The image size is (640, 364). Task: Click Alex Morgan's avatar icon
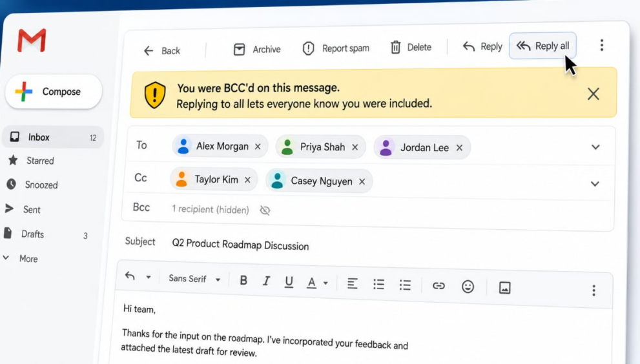coord(183,146)
